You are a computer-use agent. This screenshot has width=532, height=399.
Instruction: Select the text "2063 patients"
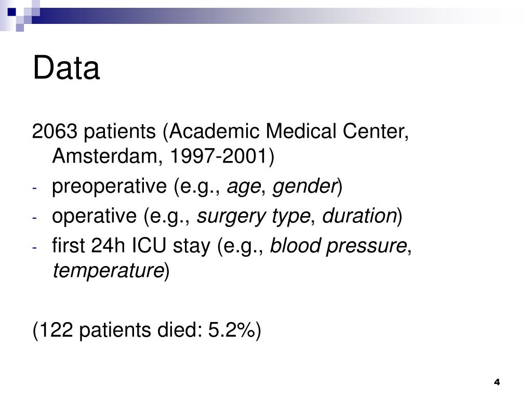pos(94,131)
